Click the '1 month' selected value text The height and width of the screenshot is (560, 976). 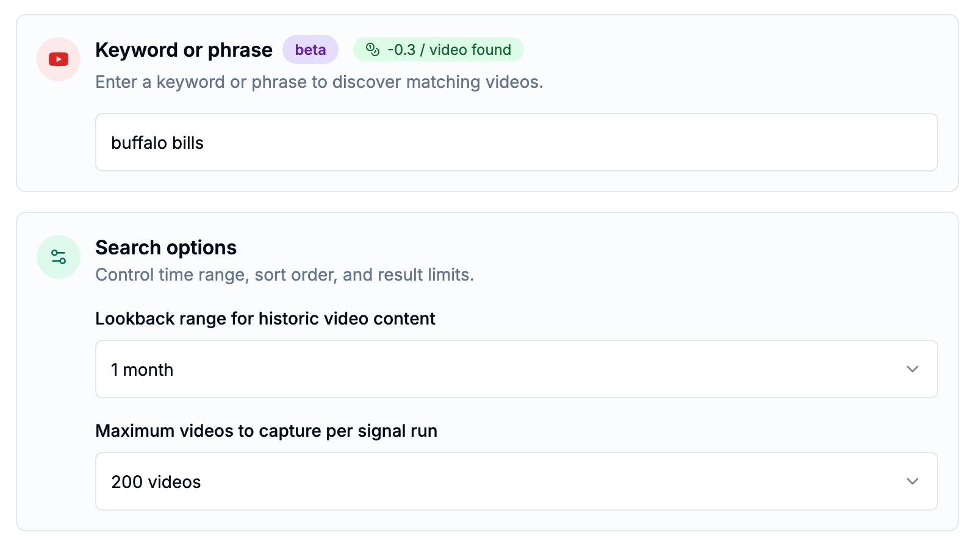142,370
